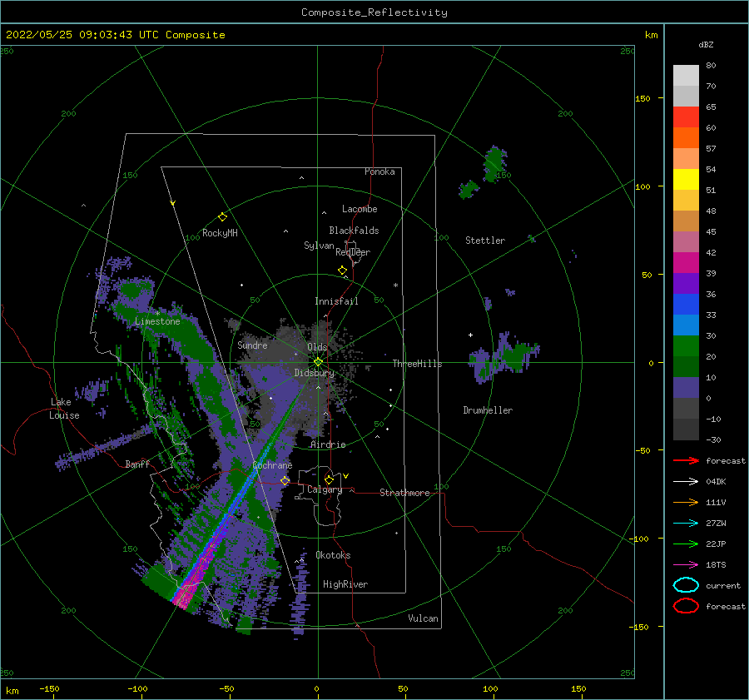Click the yellow diamond marker below RedDeer
Viewport: 749px width, 700px height.
click(342, 271)
